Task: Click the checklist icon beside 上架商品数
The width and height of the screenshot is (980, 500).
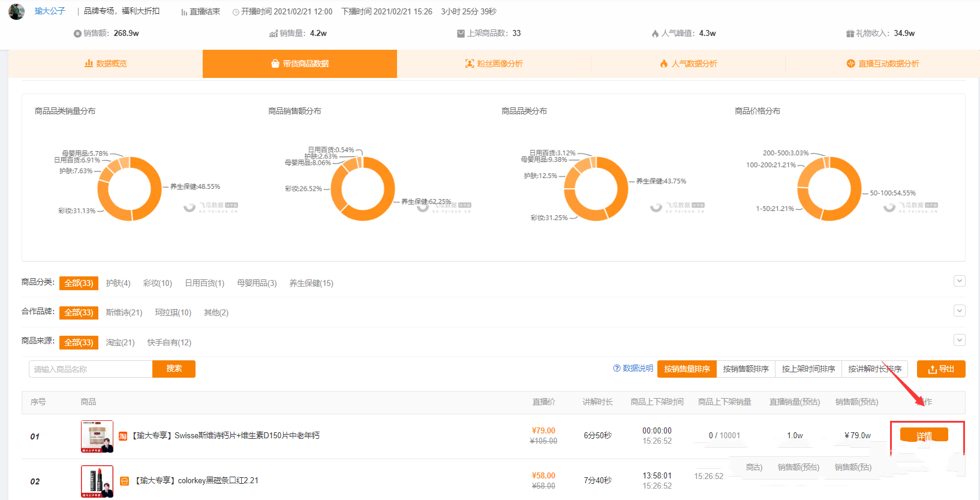Action: click(x=461, y=34)
